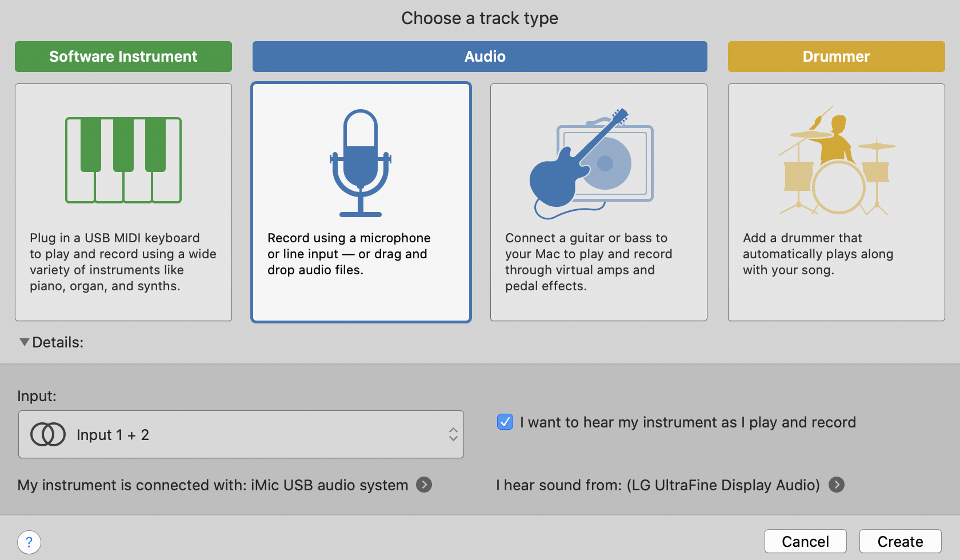Screen dimensions: 960x560
Task: Select the Drummer header
Action: pos(837,57)
